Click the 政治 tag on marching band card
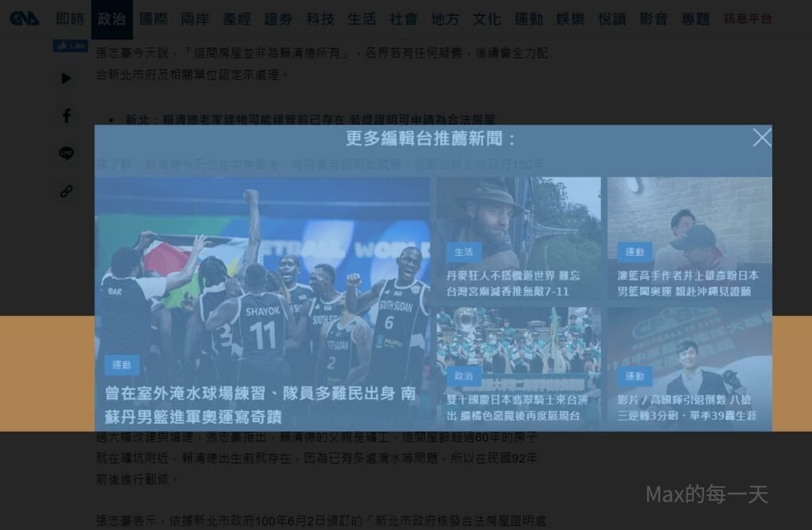This screenshot has height=530, width=812. coord(463,376)
